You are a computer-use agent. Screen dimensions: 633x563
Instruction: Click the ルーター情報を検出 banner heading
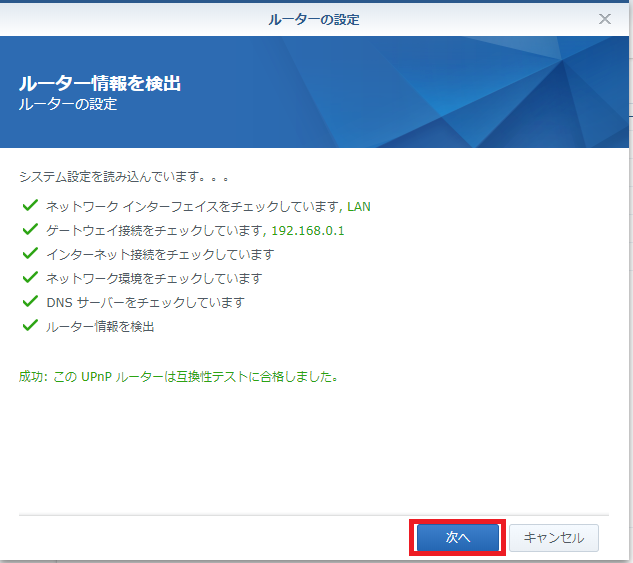(100, 83)
